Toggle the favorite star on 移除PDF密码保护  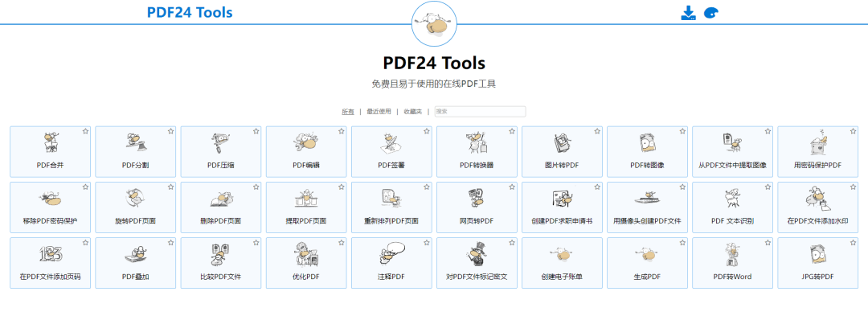tap(86, 187)
